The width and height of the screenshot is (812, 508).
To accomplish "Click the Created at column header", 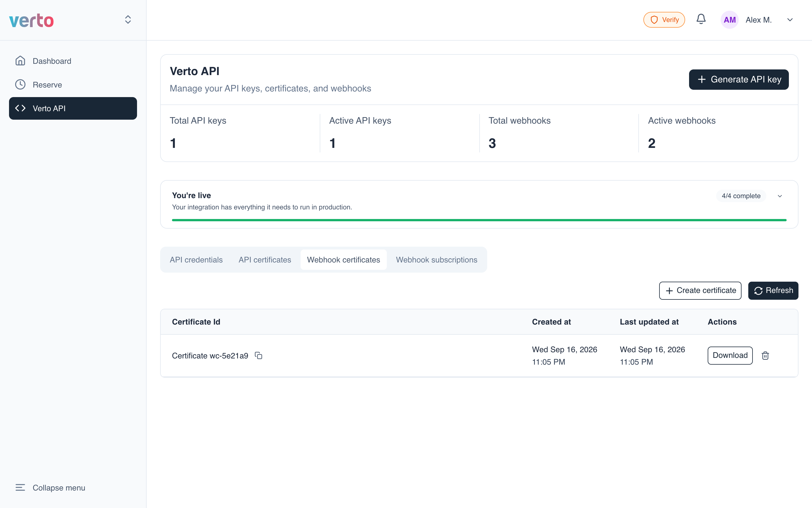I will click(x=551, y=322).
